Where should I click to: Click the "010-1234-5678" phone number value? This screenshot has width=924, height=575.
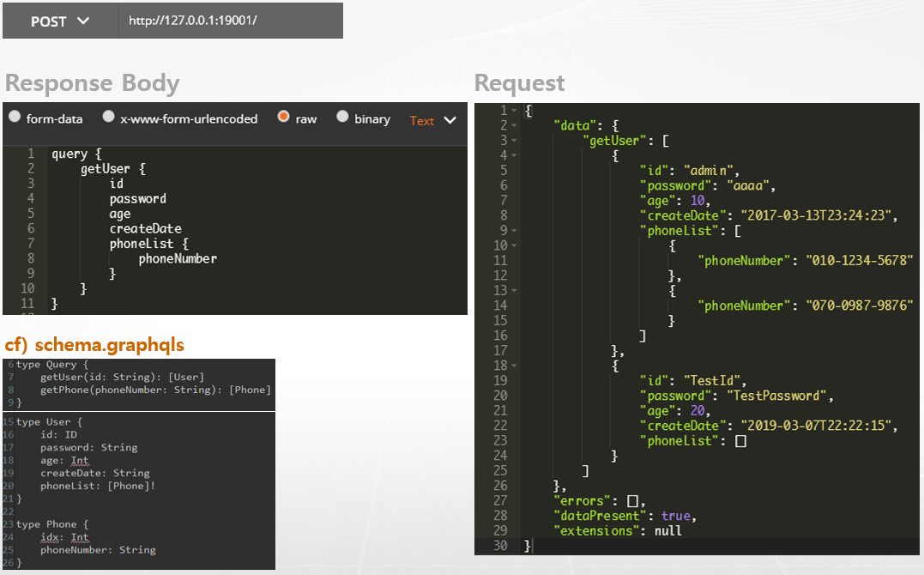pyautogui.click(x=859, y=261)
